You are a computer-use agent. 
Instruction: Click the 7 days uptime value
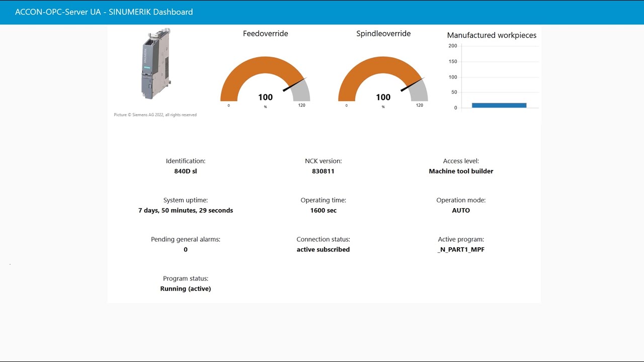[186, 211]
